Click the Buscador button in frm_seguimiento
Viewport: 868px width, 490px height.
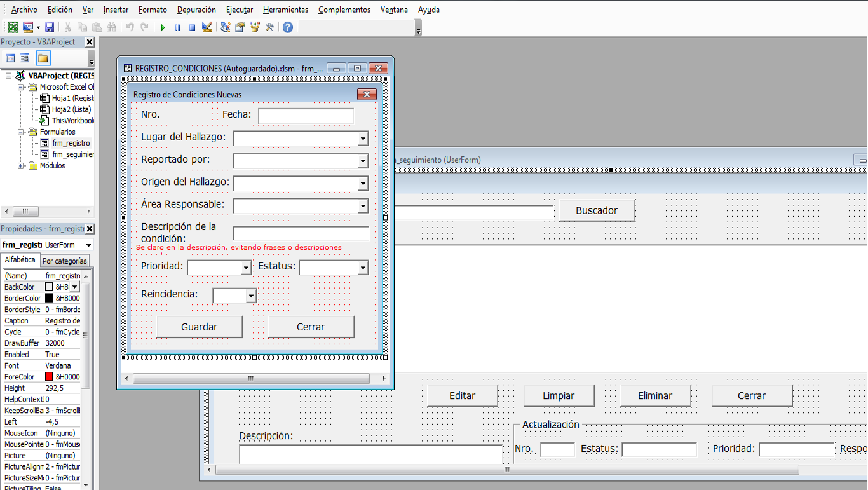tap(597, 210)
